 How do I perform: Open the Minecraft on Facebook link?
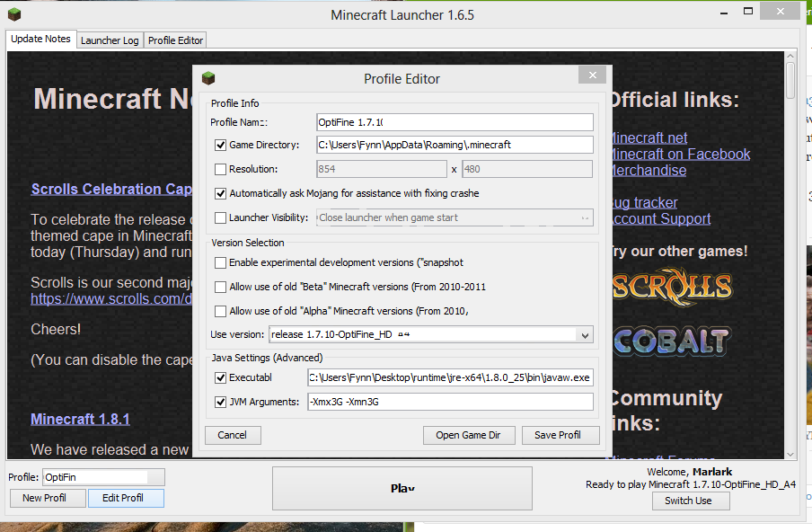click(x=681, y=155)
